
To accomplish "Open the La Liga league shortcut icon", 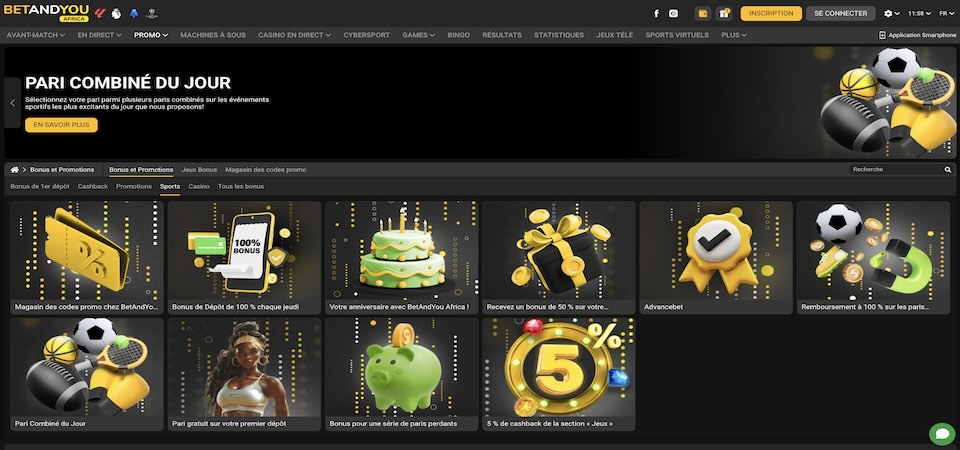I will click(101, 13).
